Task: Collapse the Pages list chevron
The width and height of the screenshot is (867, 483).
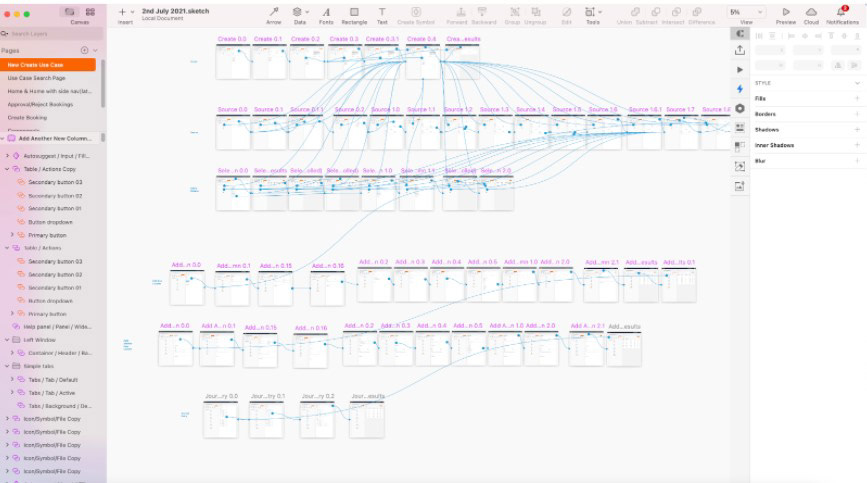Action: (x=96, y=50)
